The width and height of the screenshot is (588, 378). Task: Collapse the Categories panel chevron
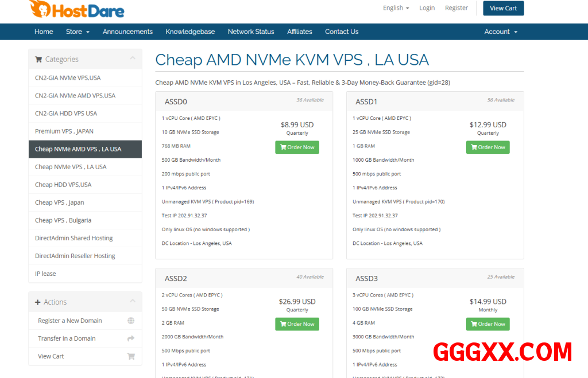point(133,59)
